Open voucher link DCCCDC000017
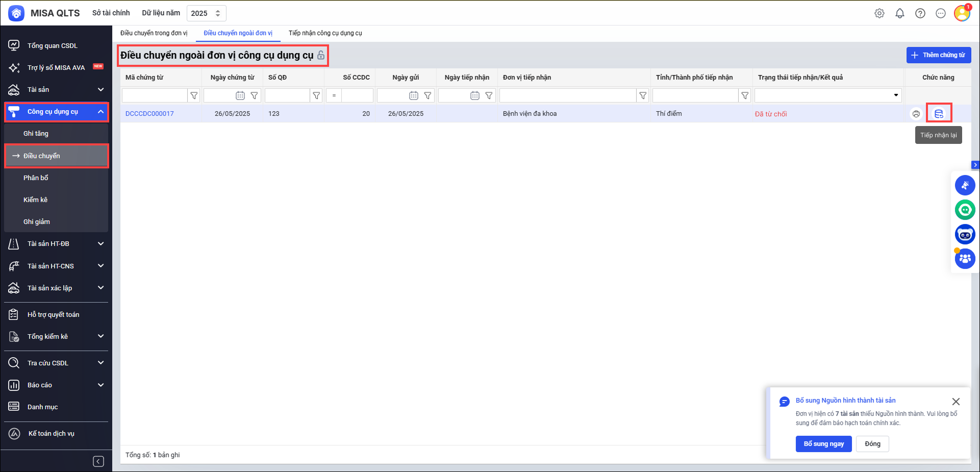The width and height of the screenshot is (980, 472). tap(149, 114)
